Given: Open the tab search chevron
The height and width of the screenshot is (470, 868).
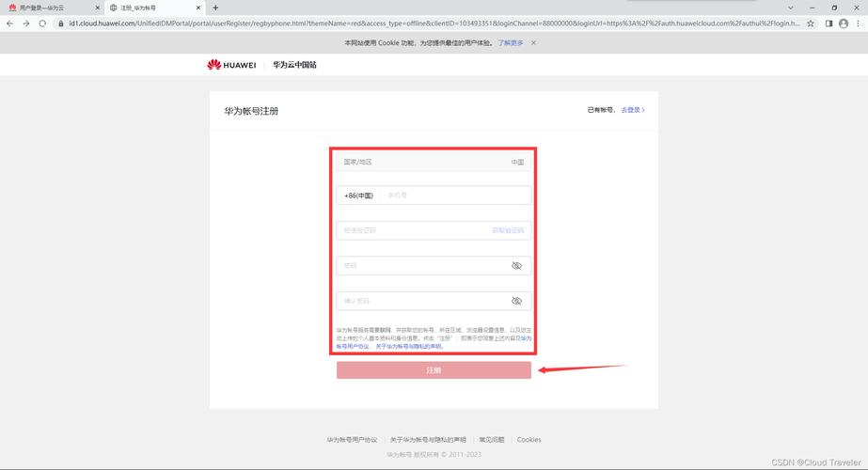Looking at the screenshot, I should 791,8.
